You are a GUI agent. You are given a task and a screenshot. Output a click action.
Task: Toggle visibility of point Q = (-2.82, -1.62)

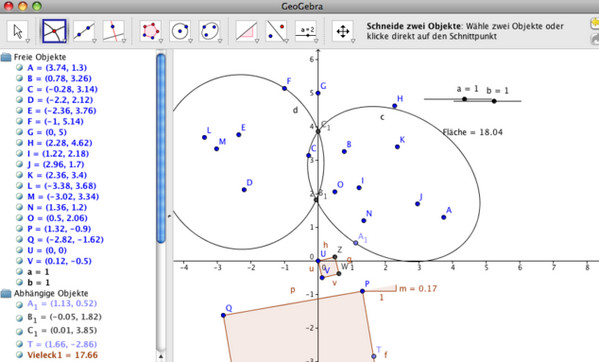pyautogui.click(x=19, y=239)
